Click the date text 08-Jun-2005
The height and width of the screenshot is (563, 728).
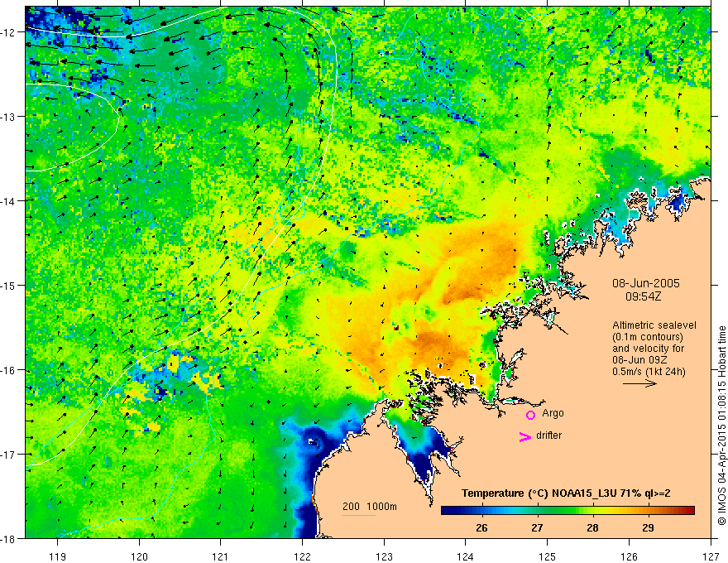(x=646, y=283)
